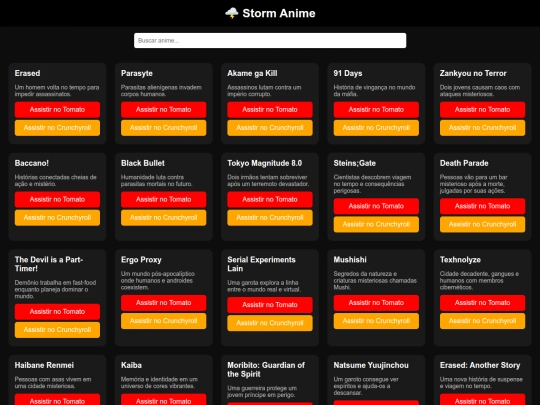The image size is (540, 405).
Task: Click the Serial Experiments Lain title
Action: (261, 264)
